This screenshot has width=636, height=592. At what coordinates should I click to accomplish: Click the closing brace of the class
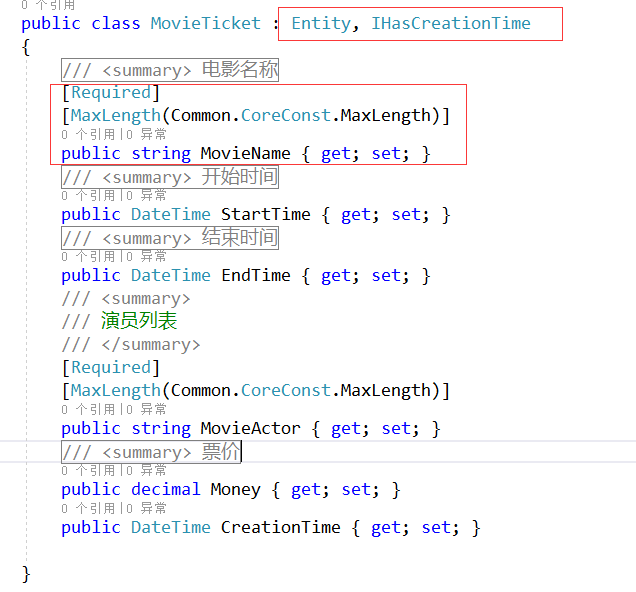point(26,574)
